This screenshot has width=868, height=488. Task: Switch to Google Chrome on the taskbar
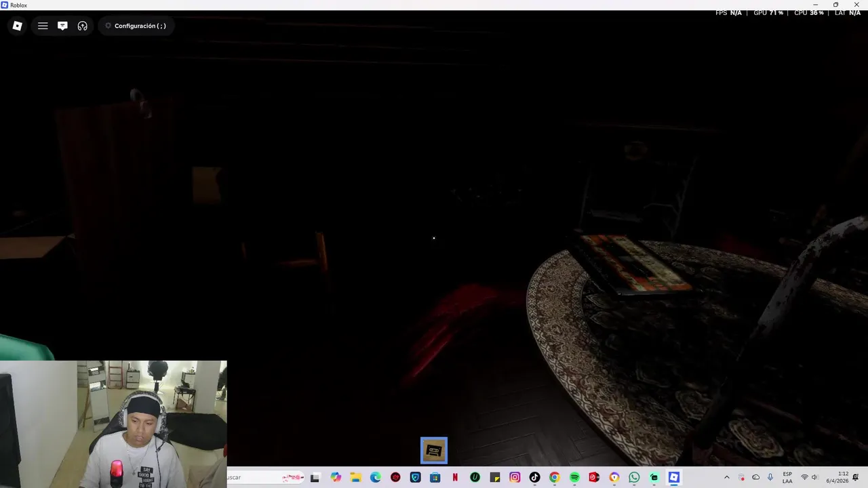pos(554,478)
